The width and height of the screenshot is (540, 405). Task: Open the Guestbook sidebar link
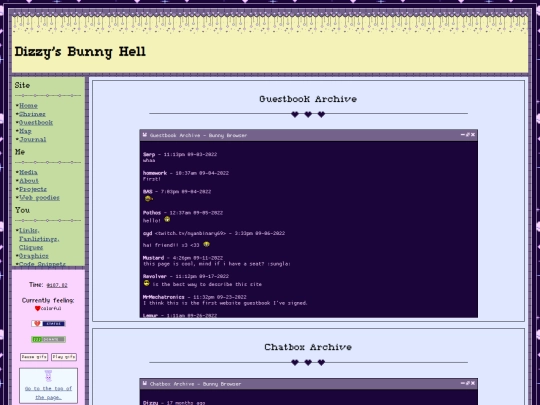pos(36,123)
